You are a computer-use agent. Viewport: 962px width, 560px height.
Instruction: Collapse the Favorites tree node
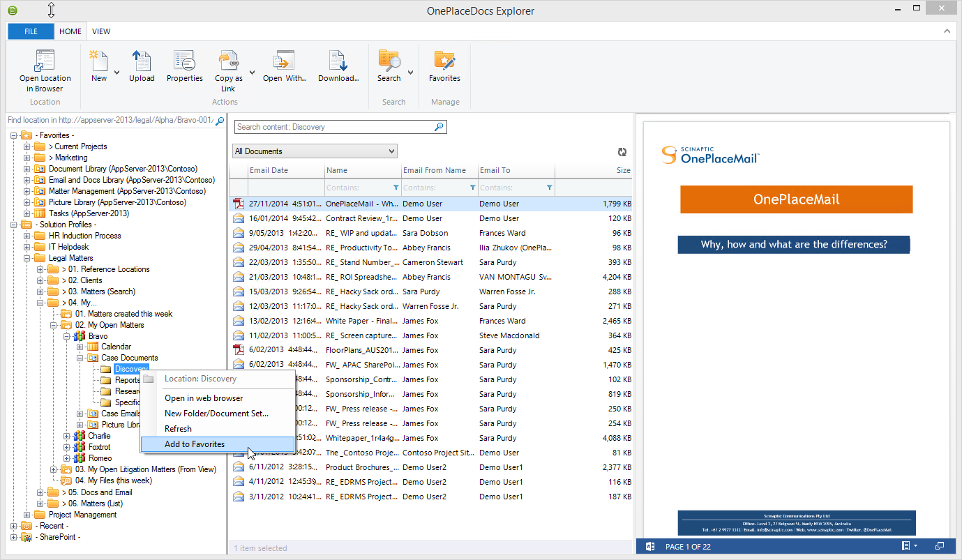pyautogui.click(x=14, y=135)
